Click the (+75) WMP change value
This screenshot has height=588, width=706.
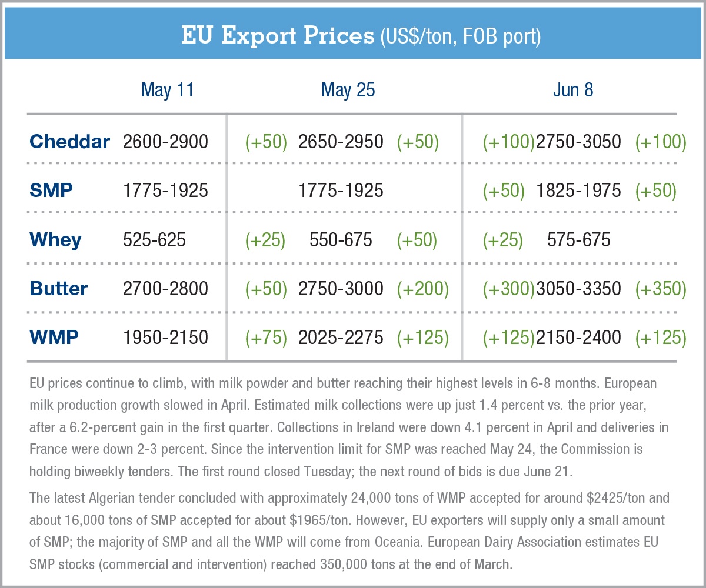[x=266, y=337]
